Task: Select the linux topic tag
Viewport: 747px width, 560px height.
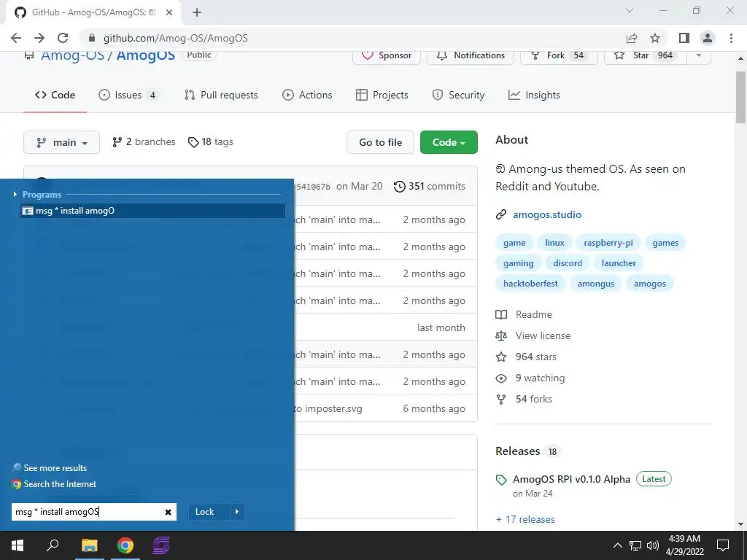Action: [x=554, y=243]
